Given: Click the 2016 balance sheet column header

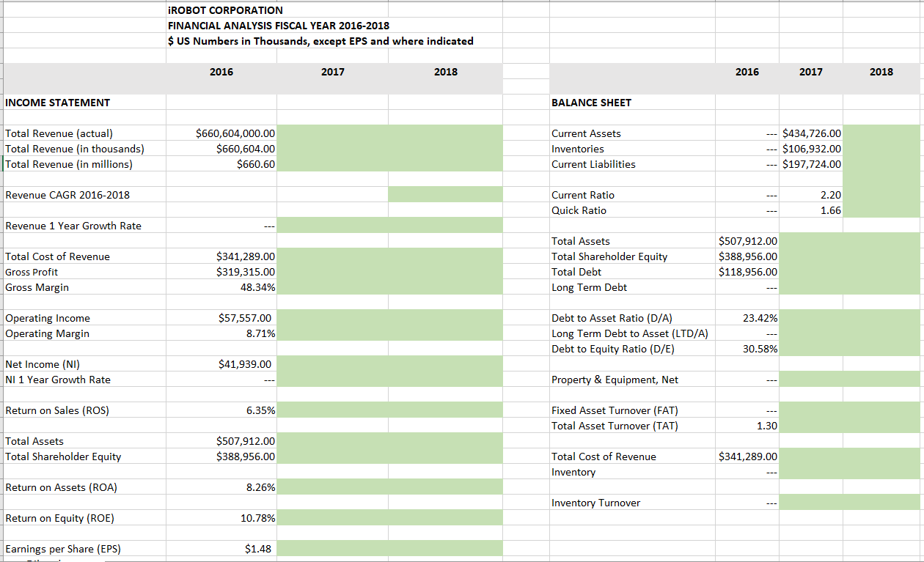Looking at the screenshot, I should tap(747, 72).
